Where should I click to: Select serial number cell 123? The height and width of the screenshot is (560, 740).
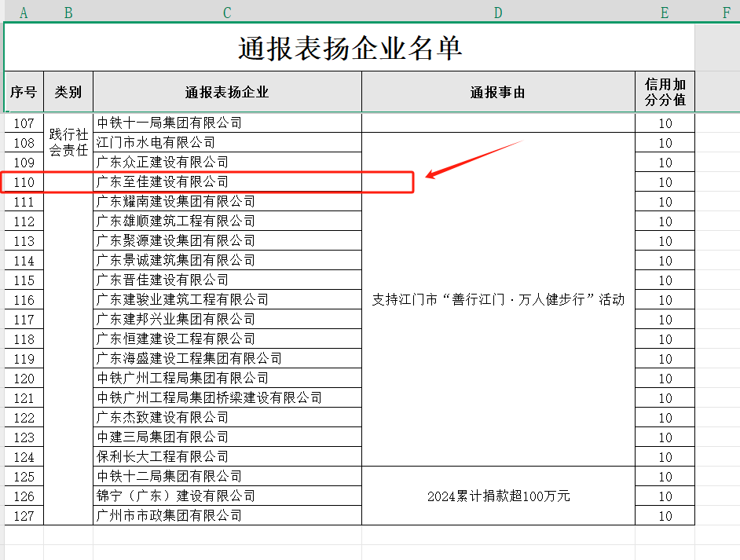tap(24, 437)
